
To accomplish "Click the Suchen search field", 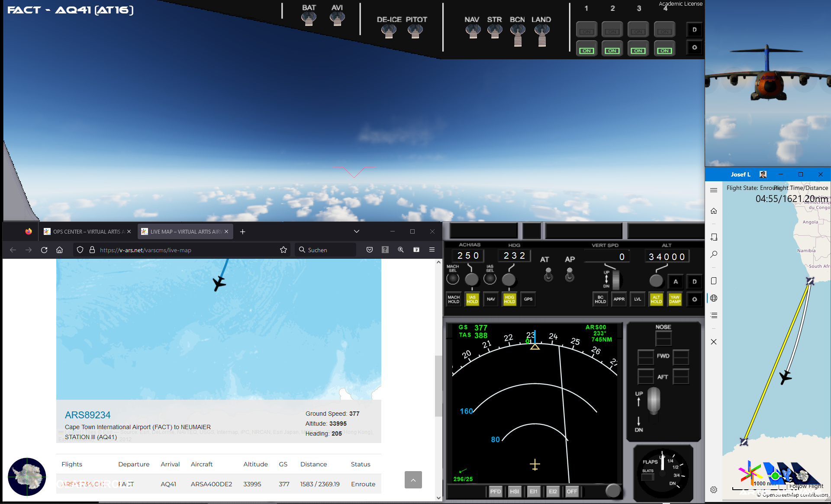I will (325, 250).
